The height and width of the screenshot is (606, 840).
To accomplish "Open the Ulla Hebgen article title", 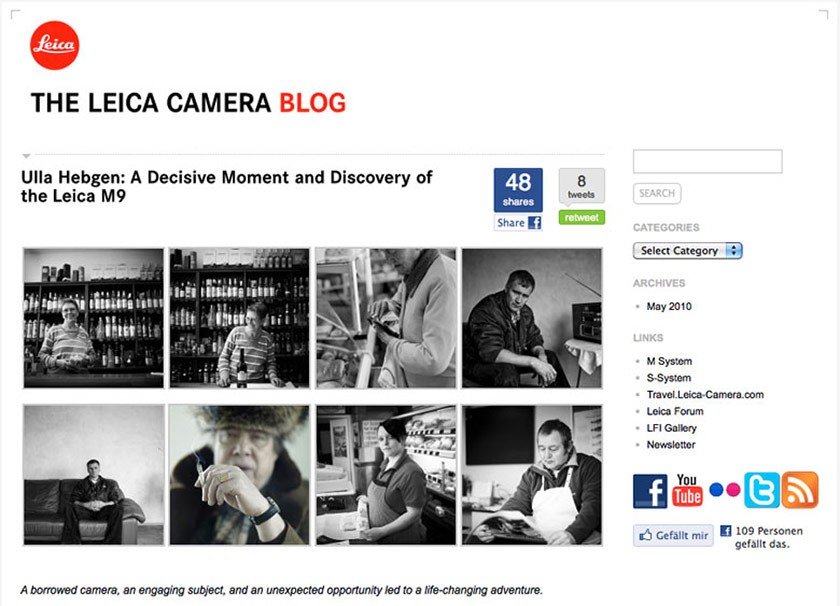I will pyautogui.click(x=226, y=186).
